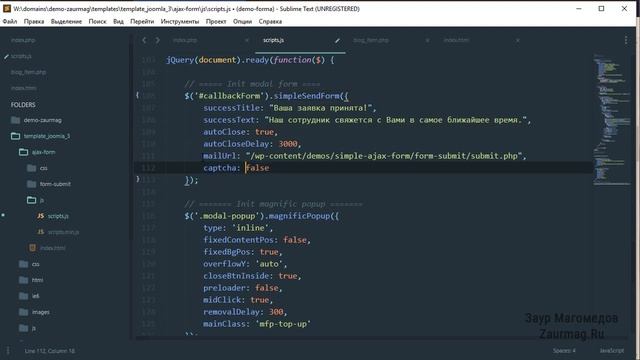640x360 pixels.
Task: Click the previous tab arrow
Action: (144, 40)
